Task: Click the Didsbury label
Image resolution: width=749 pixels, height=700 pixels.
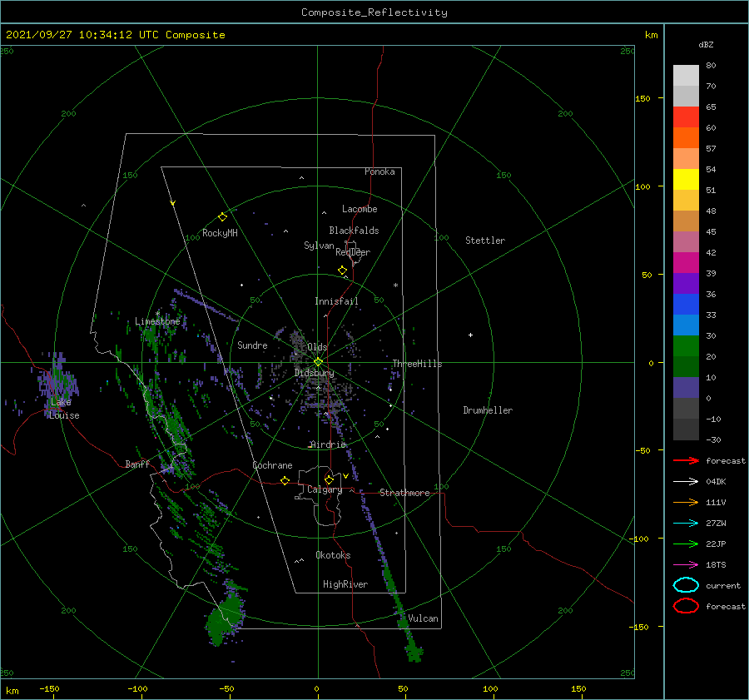Action: click(x=314, y=373)
